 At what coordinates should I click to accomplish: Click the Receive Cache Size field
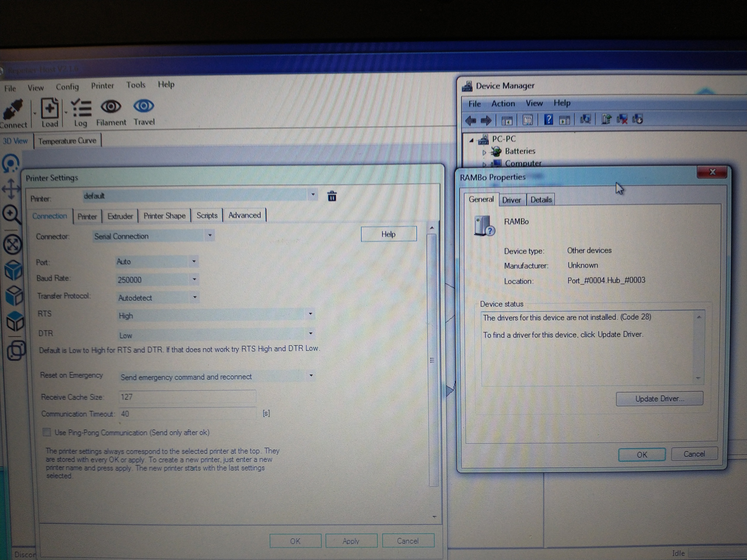pyautogui.click(x=187, y=397)
